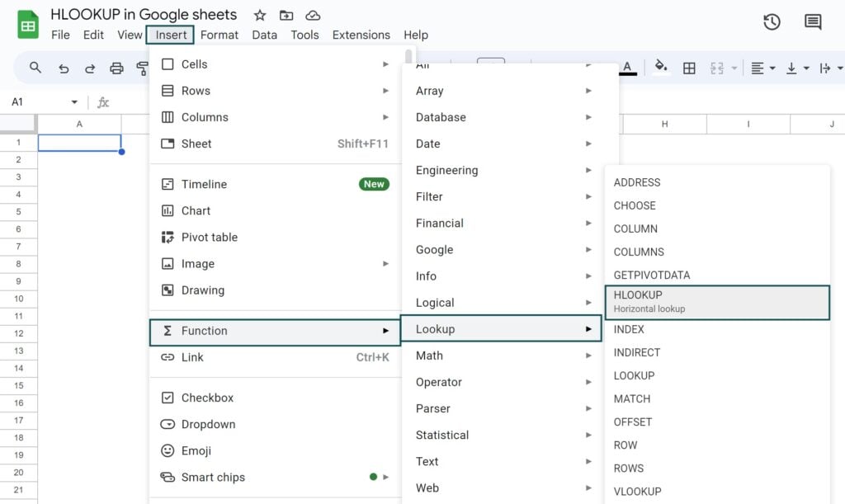
Task: Insert a Link from the menu
Action: [x=275, y=357]
